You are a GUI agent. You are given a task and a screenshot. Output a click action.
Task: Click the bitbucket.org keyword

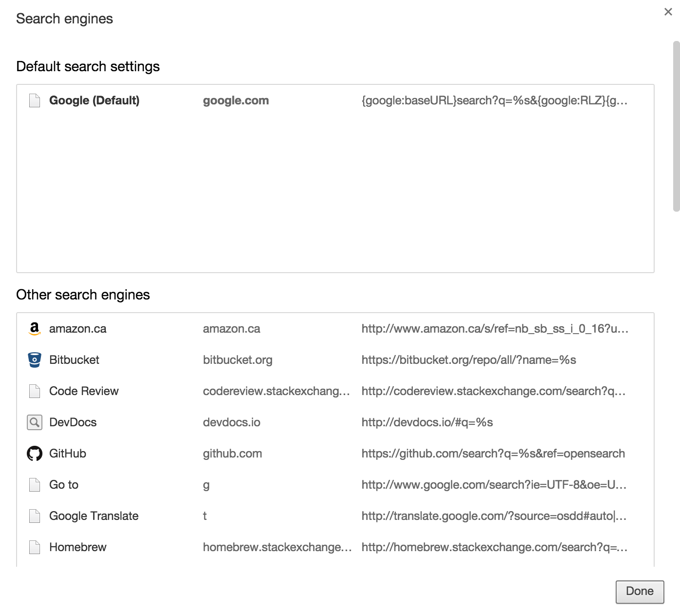(x=237, y=360)
